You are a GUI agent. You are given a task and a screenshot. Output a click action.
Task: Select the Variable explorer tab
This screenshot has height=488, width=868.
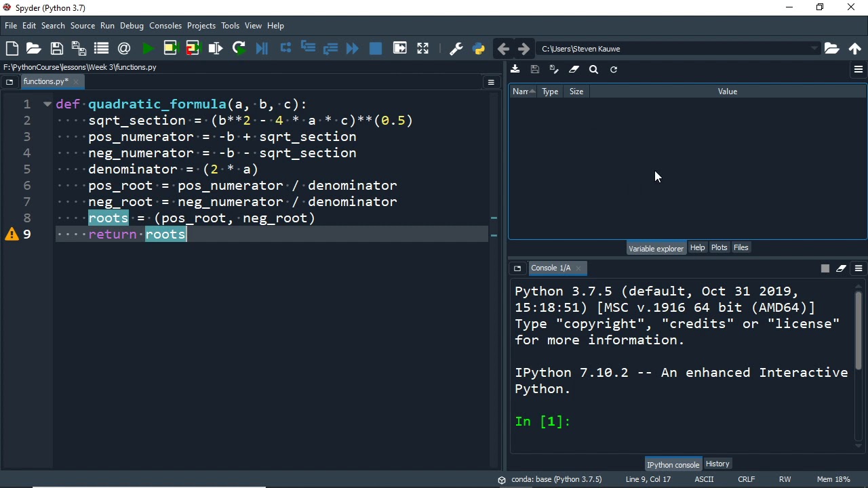click(x=656, y=248)
